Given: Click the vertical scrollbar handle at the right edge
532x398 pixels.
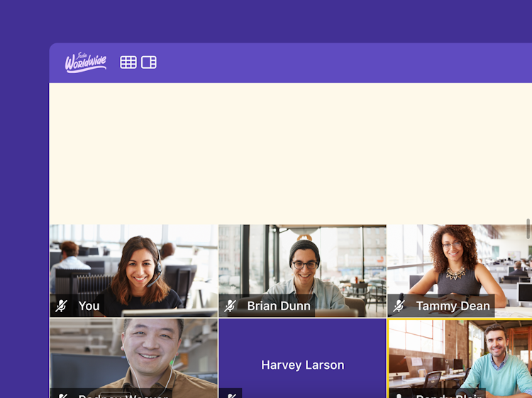Looking at the screenshot, I should [528, 228].
